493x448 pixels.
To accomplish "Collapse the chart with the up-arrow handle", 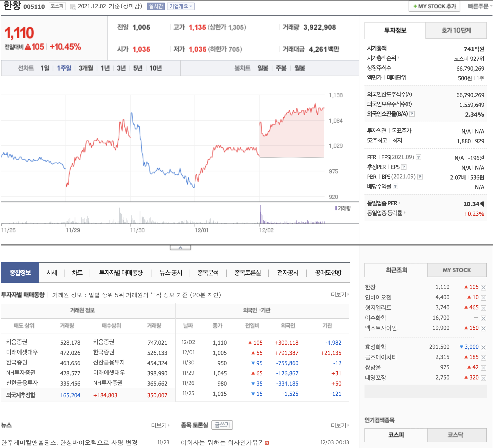I will [x=180, y=248].
